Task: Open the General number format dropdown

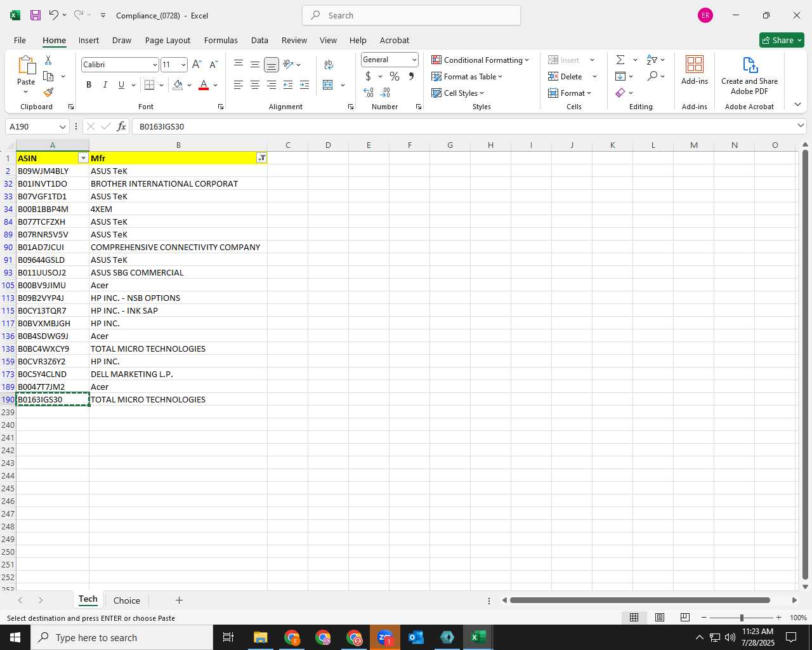Action: [x=414, y=60]
